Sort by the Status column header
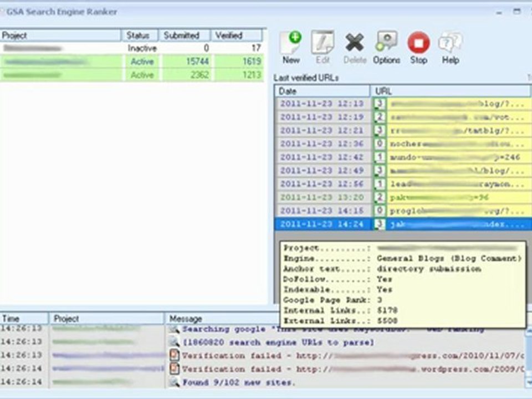 coord(140,35)
